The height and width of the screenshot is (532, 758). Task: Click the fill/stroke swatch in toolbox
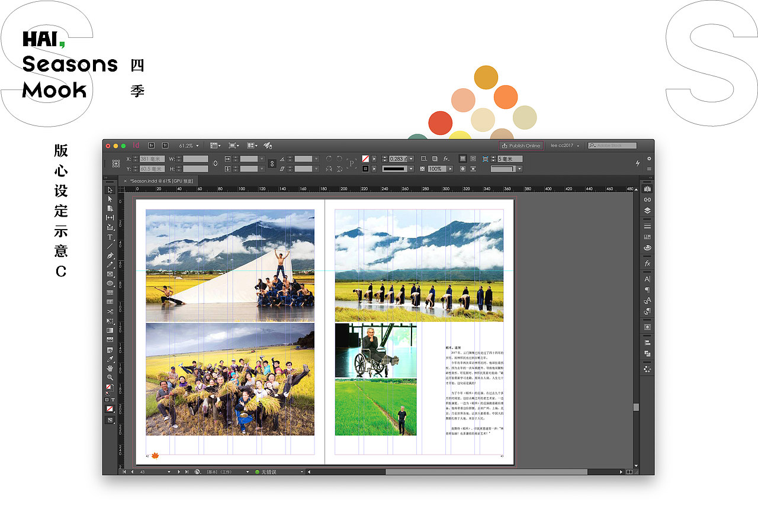pyautogui.click(x=110, y=388)
